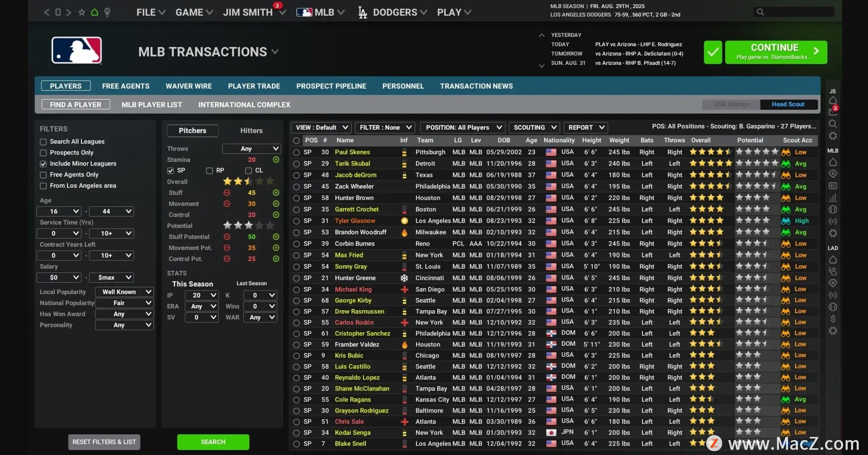Click the binoculars scout icon in Tyler Glasnow row
Viewport: 868px width, 455px height.
click(x=786, y=221)
